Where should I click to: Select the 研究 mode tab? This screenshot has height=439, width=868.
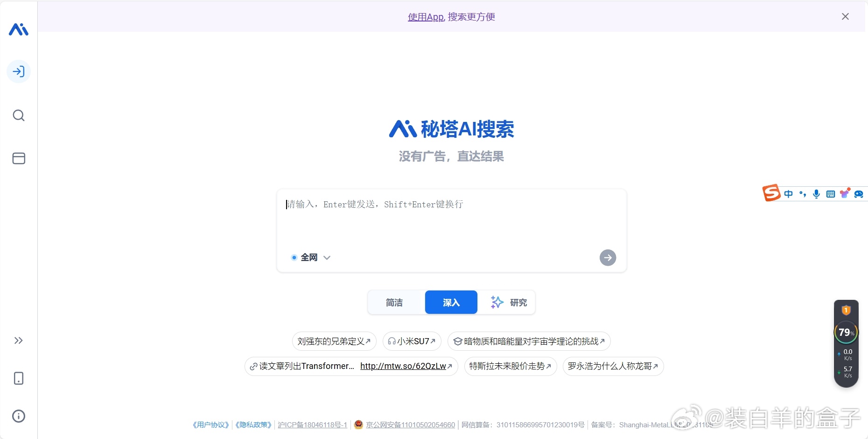[x=509, y=303]
